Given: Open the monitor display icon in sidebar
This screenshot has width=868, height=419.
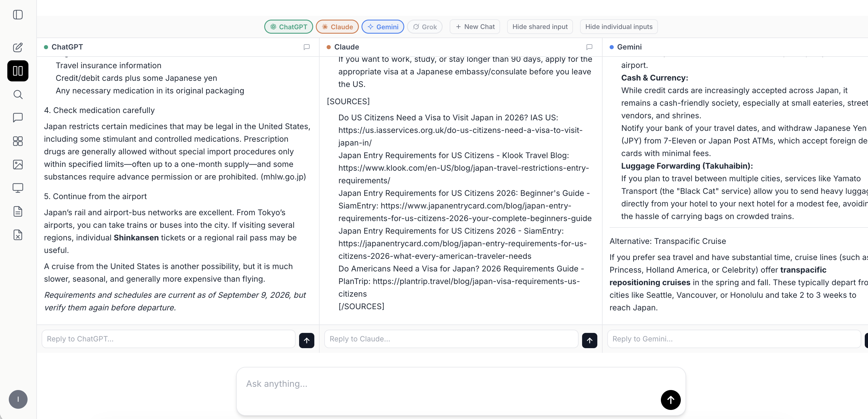Looking at the screenshot, I should tap(18, 188).
